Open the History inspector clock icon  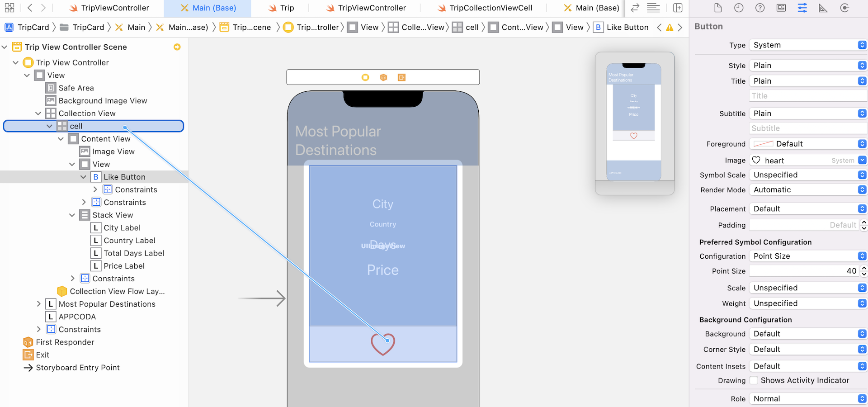pos(739,8)
